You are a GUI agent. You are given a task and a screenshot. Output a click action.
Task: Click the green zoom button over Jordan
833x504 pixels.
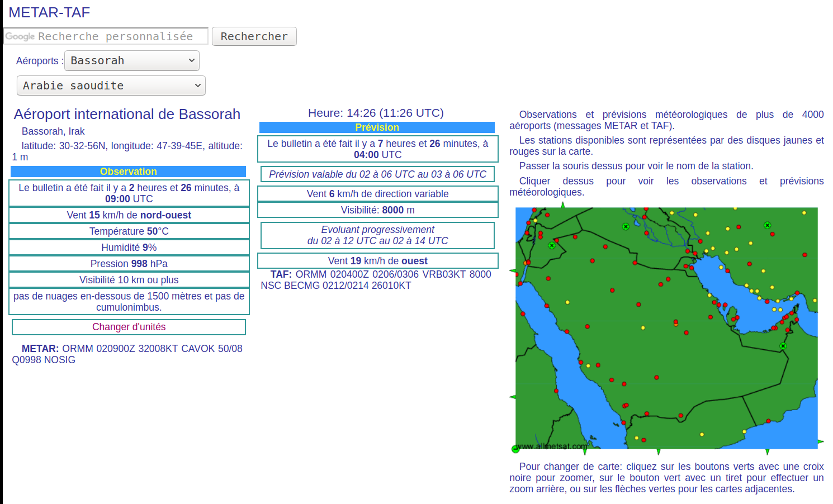(552, 245)
